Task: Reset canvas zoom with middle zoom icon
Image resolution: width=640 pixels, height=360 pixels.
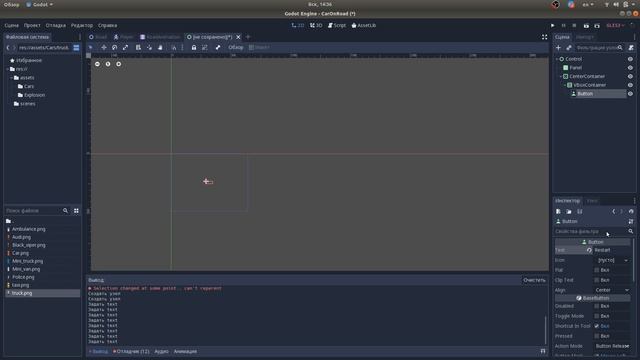Action: [108, 64]
